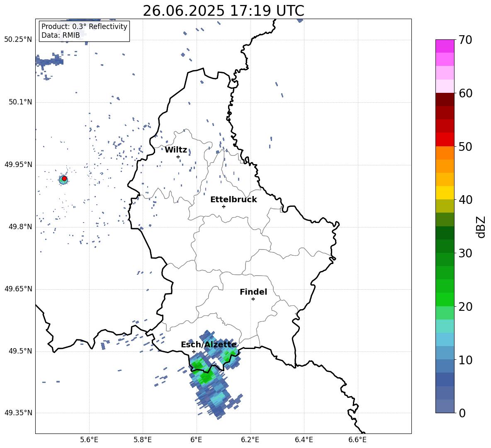491x448 pixels.
Task: Click the red radar site marker
Action: coord(64,179)
